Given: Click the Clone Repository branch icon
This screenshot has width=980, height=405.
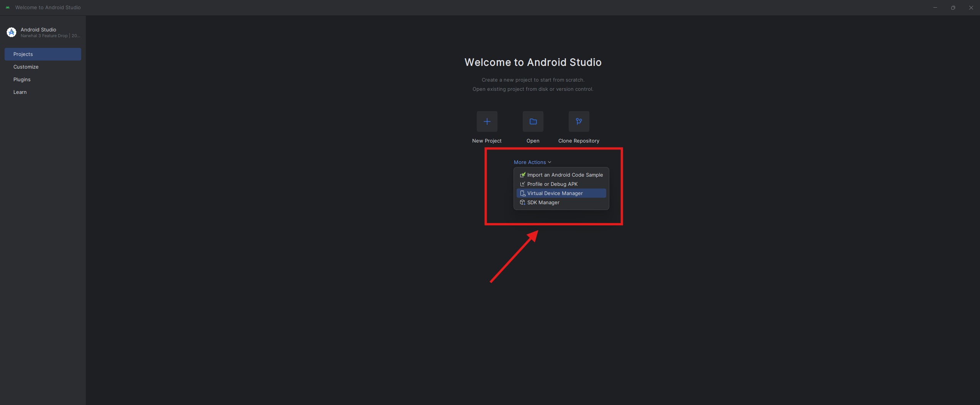Looking at the screenshot, I should 579,121.
